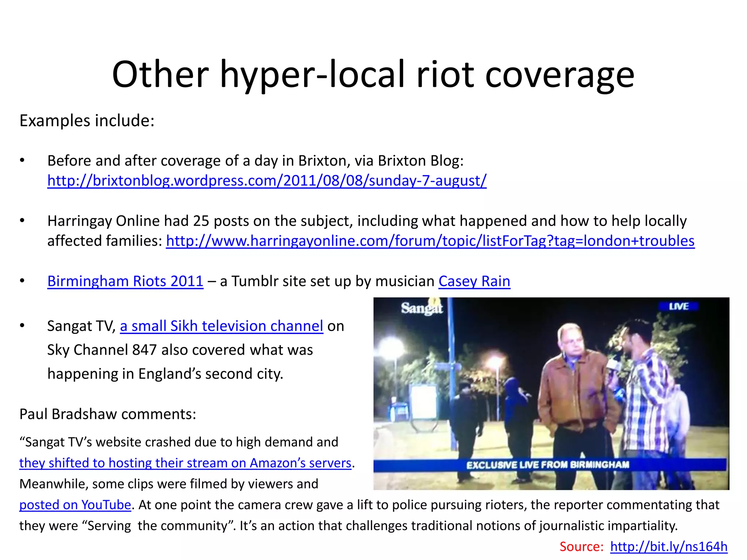This screenshot has width=747, height=560.
Task: Click the 'happening in England's second city.' line
Action: point(165,374)
